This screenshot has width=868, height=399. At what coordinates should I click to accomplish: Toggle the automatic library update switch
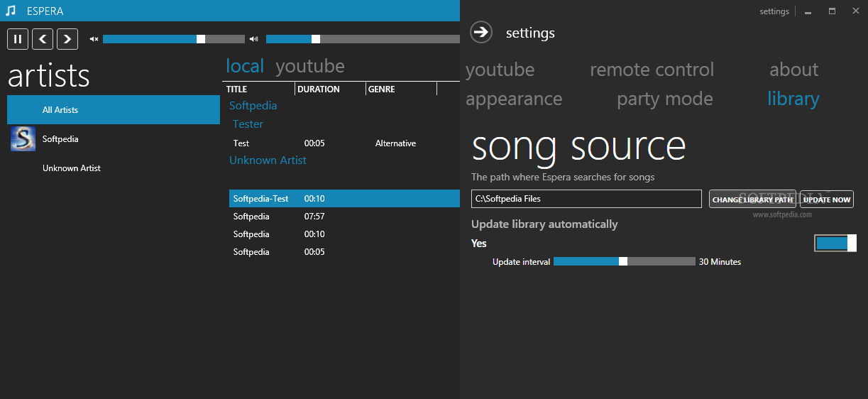click(835, 244)
